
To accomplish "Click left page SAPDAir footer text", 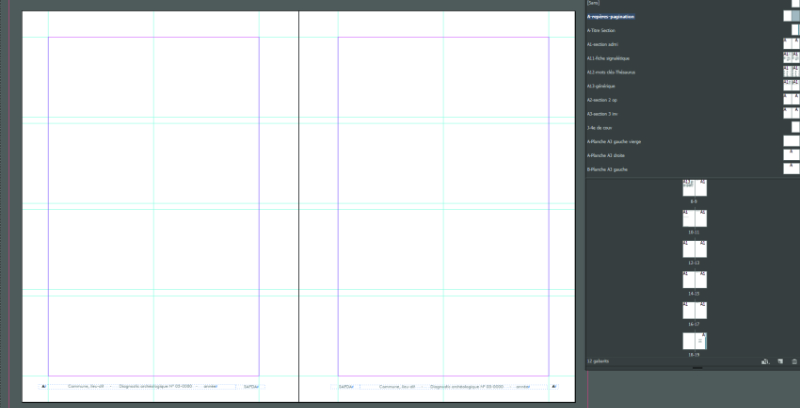I will tap(251, 387).
